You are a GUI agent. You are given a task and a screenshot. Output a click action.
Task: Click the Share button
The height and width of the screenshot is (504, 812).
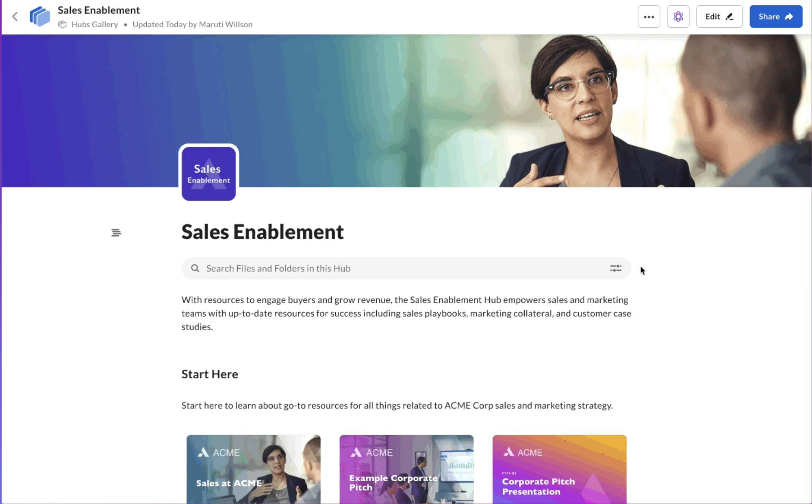775,16
